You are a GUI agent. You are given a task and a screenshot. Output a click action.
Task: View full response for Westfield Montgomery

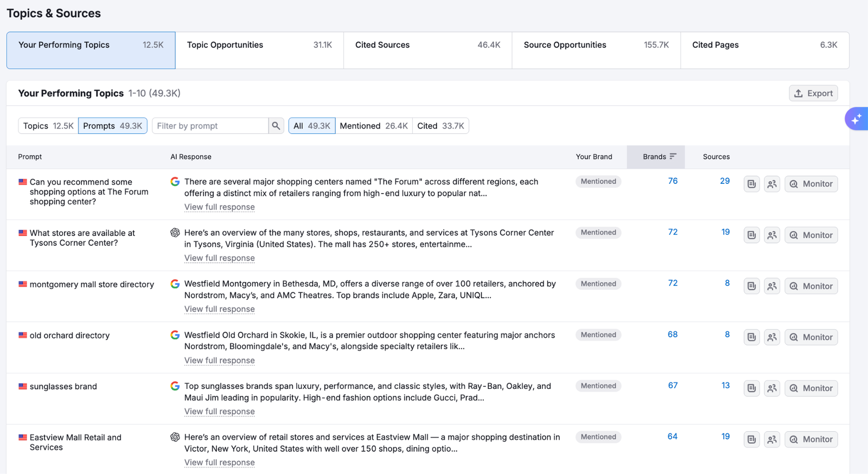(x=219, y=309)
